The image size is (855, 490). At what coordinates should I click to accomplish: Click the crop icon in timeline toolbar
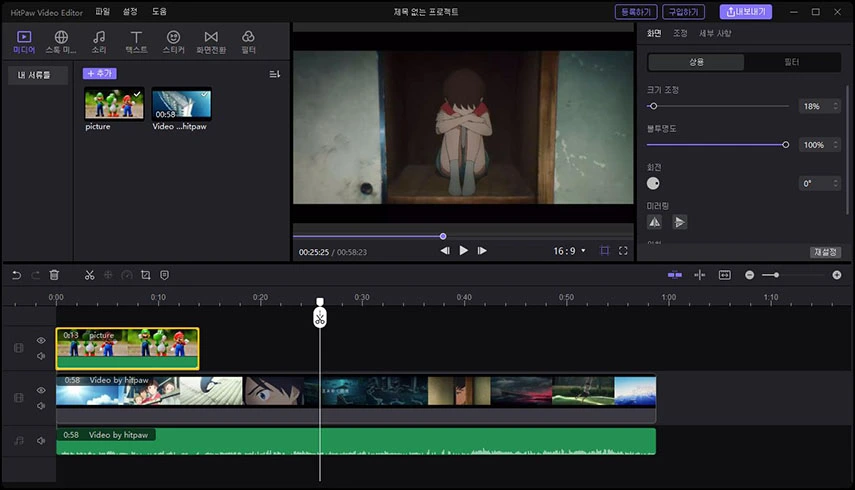tap(146, 275)
